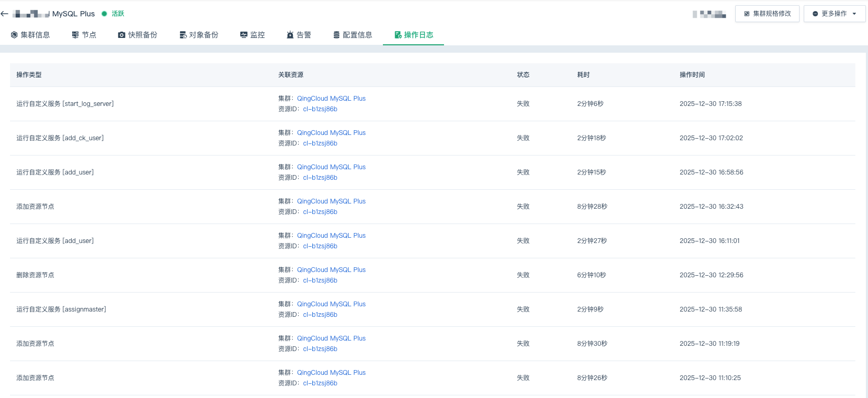Click the alarm bell icon
868x398 pixels.
290,35
